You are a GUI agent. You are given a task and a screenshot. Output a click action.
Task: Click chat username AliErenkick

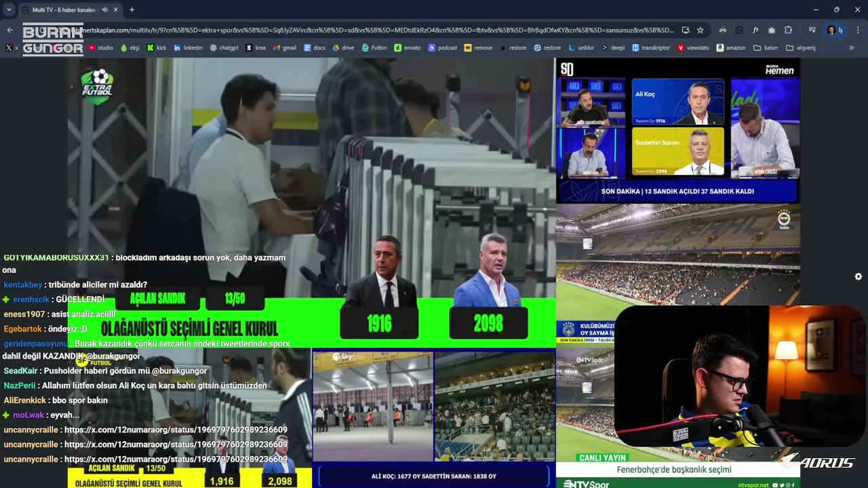pyautogui.click(x=25, y=400)
